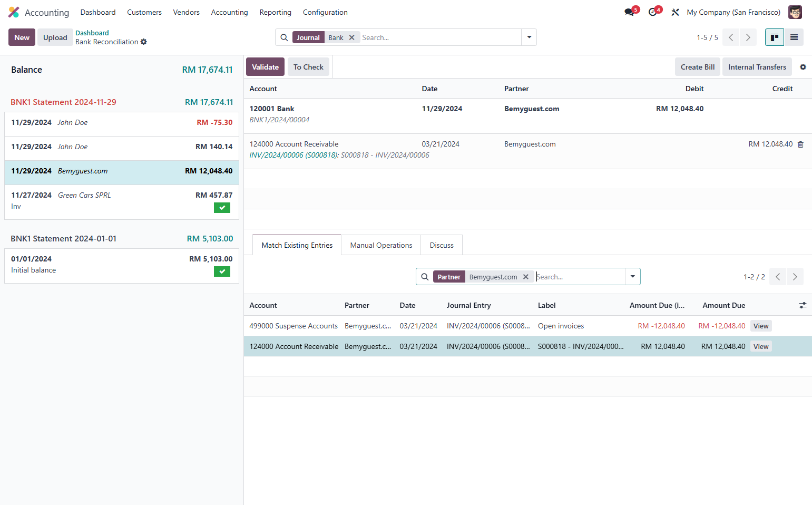Image resolution: width=812 pixels, height=505 pixels.
Task: Delete the Account Receivable line with trash icon
Action: tap(800, 144)
